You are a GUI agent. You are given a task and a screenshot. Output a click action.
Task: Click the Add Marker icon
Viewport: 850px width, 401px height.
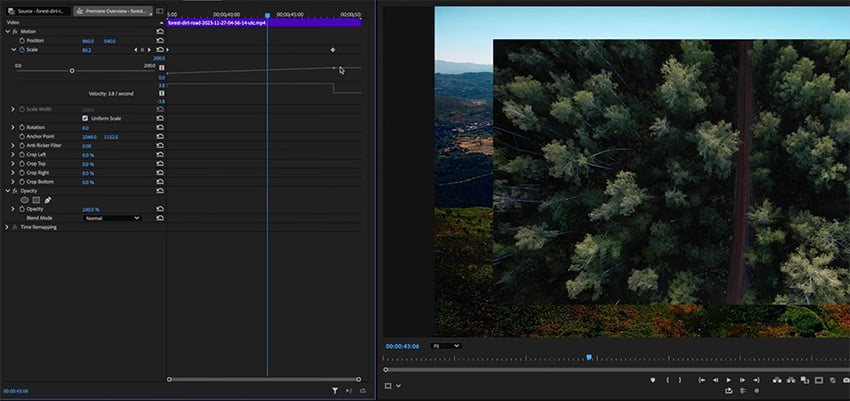[x=652, y=380]
